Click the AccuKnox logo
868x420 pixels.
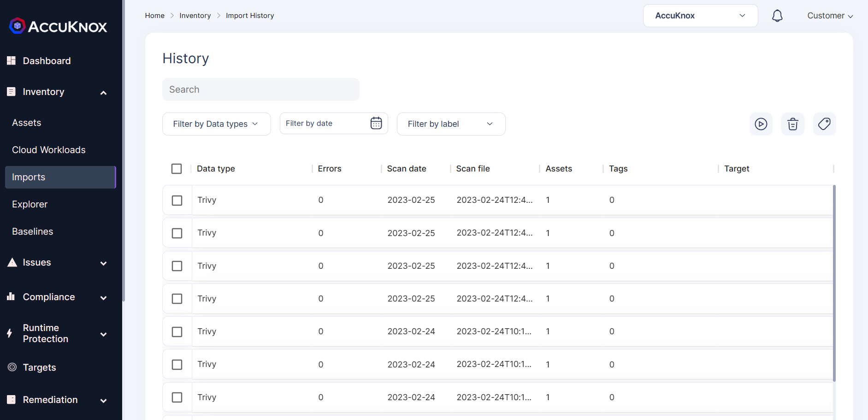pos(58,26)
